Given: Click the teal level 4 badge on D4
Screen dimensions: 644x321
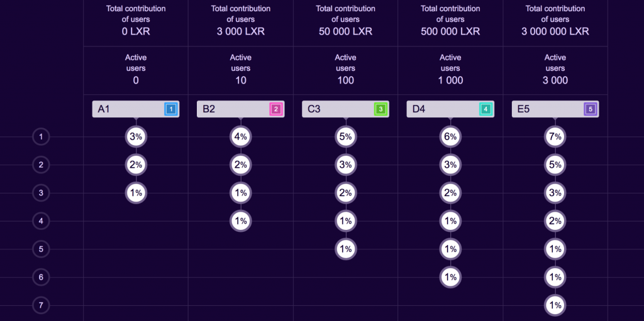Looking at the screenshot, I should click(485, 109).
